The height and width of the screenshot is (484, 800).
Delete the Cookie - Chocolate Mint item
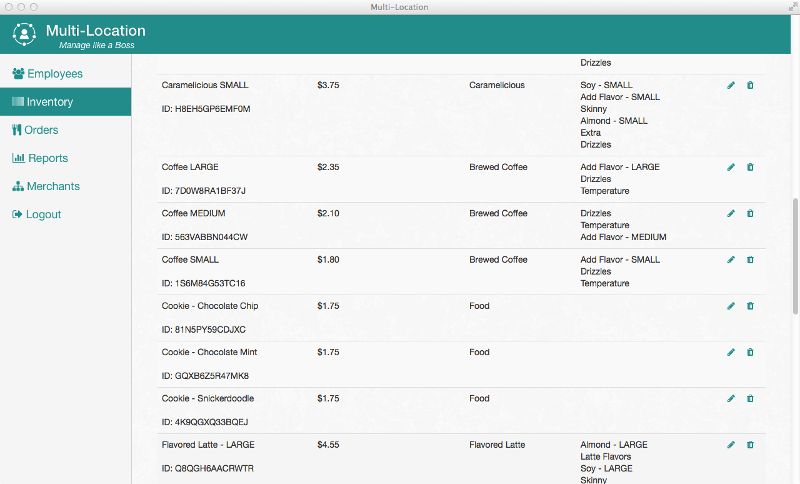click(750, 352)
